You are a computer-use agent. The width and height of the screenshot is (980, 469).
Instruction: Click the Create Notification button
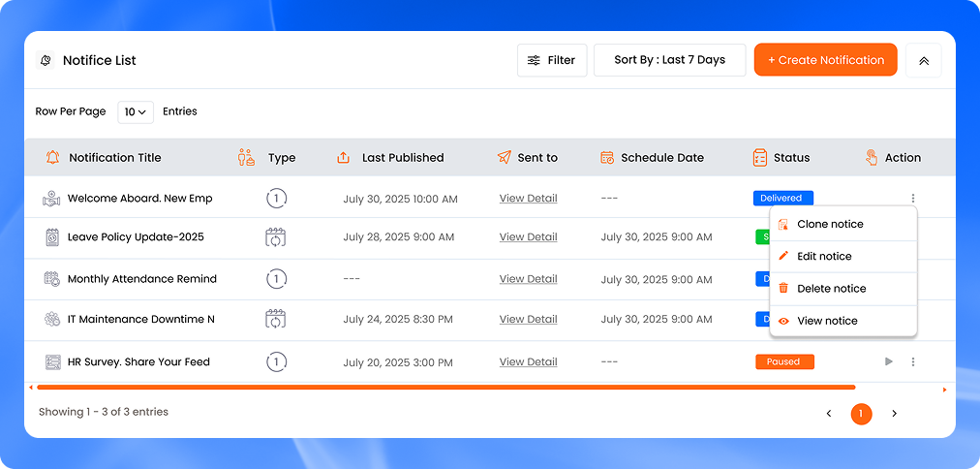tap(825, 60)
